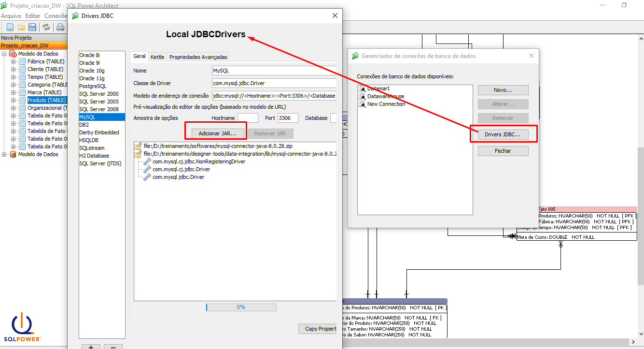The height and width of the screenshot is (349, 644).
Task: Click the plus button below driver list
Action: (x=91, y=347)
